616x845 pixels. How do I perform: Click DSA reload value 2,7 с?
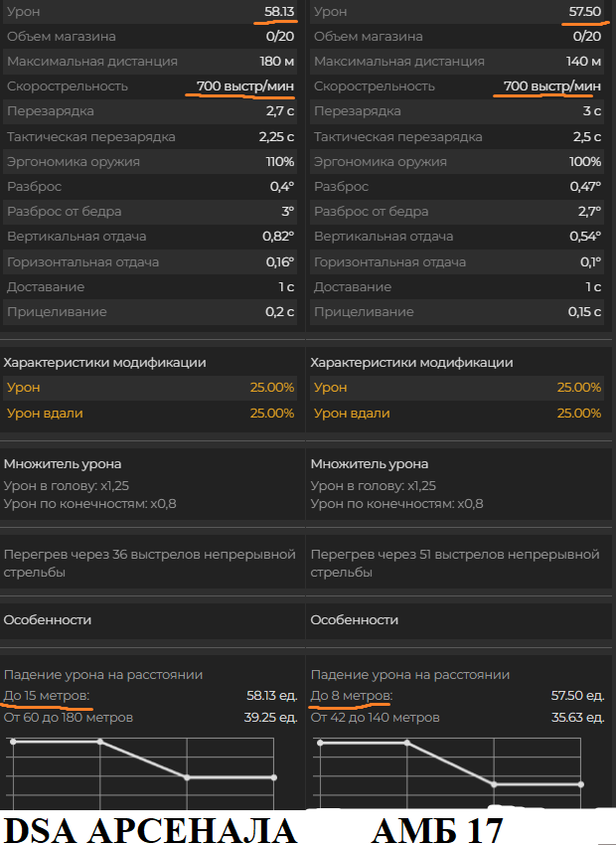pos(280,111)
